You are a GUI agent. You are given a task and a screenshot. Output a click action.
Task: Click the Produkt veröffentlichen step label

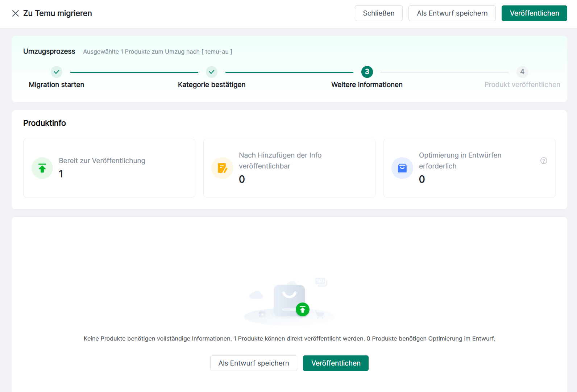pos(522,85)
